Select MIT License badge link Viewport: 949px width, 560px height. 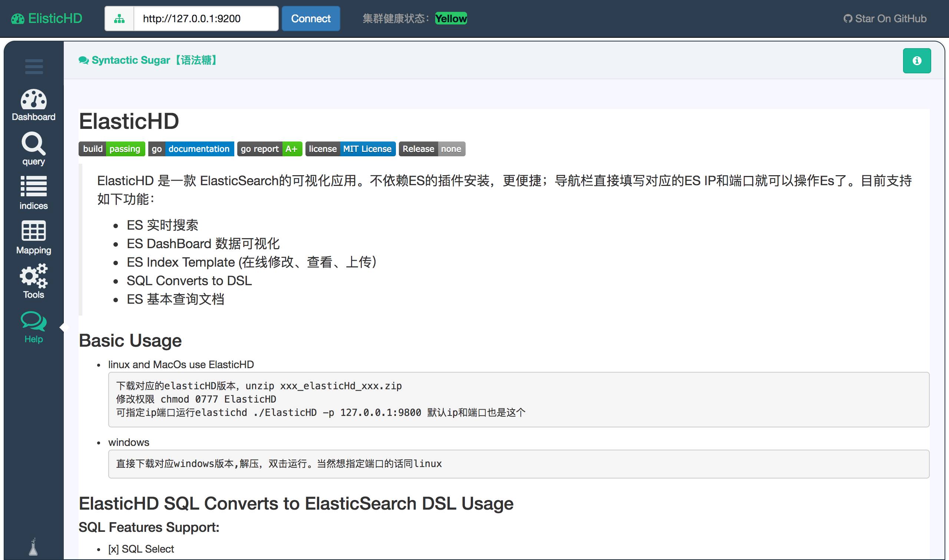coord(350,148)
